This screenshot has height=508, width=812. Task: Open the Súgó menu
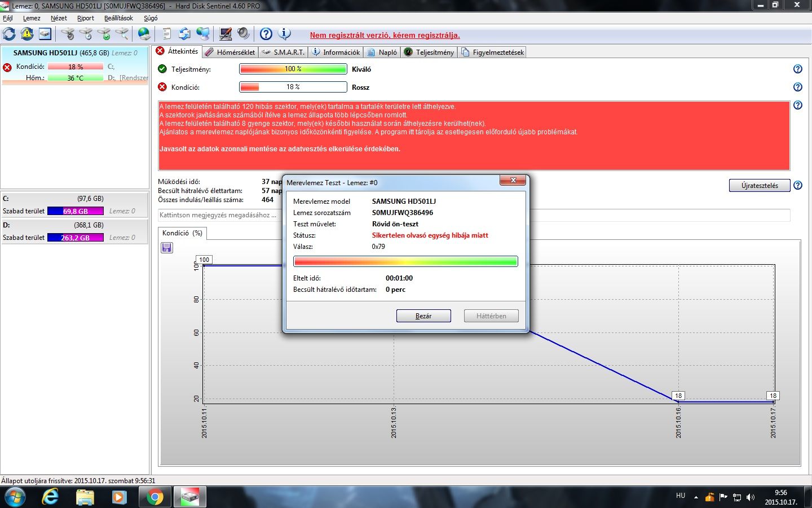[x=151, y=18]
